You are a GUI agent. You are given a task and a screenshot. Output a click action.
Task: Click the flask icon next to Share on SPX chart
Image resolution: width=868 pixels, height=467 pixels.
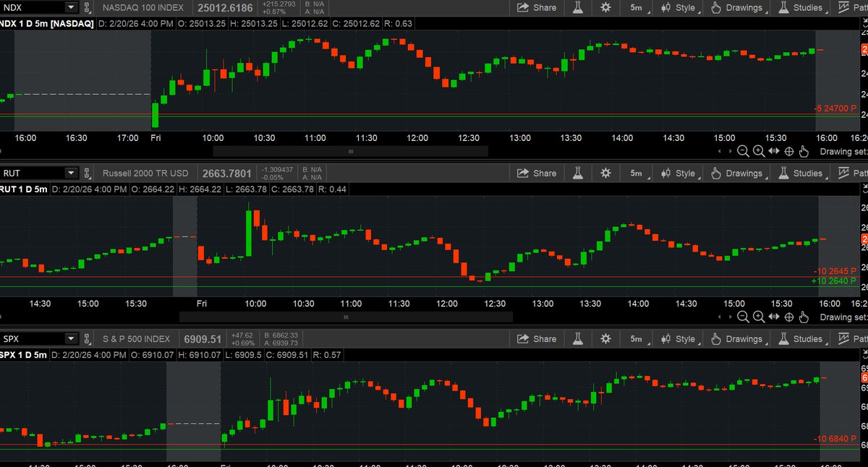tap(578, 338)
